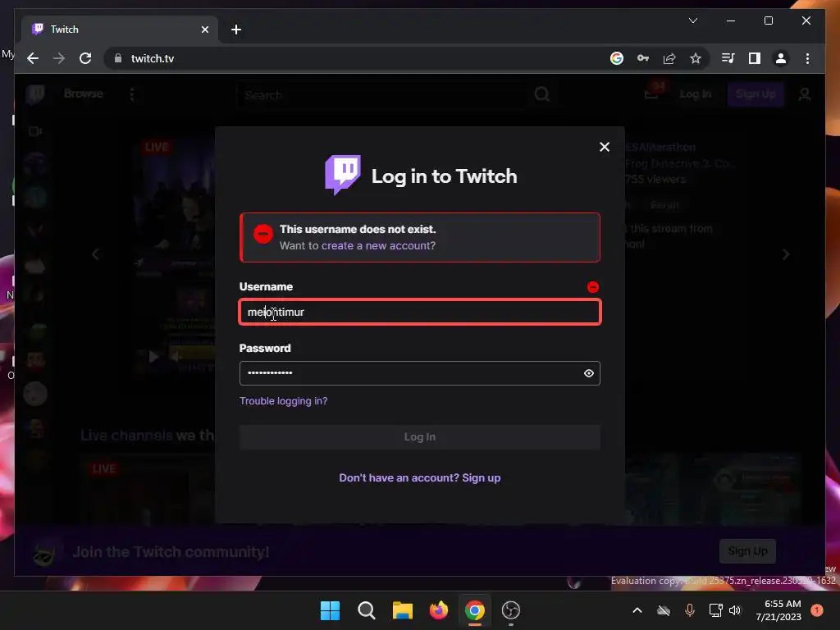
Task: Close the Twitch tab
Action: click(204, 30)
